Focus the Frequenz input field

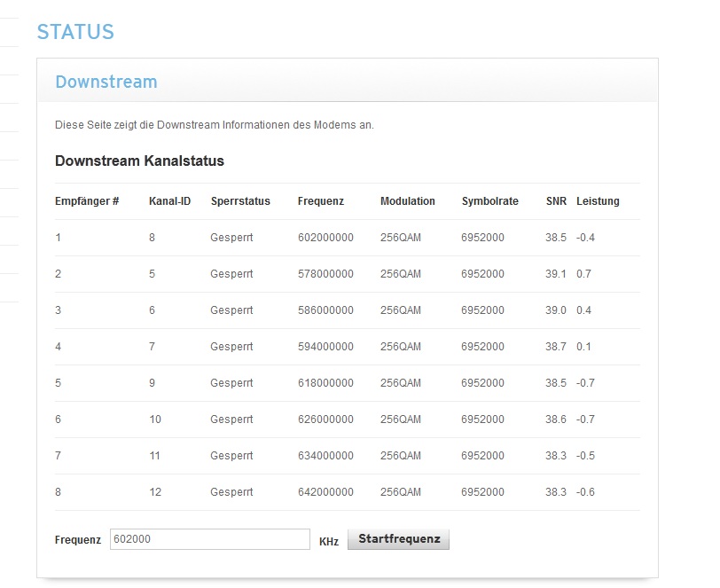[x=209, y=539]
